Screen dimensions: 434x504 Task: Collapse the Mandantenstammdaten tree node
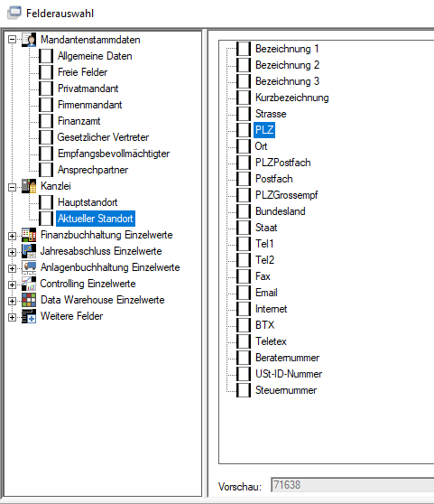coord(13,40)
